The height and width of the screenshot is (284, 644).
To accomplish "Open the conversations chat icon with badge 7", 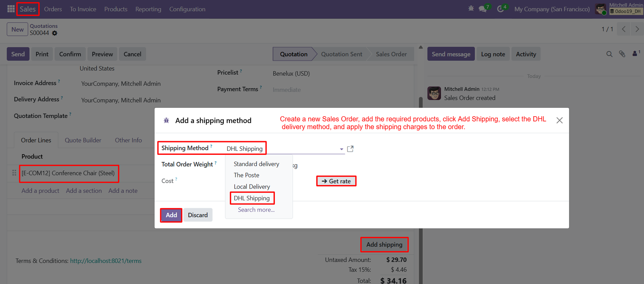I will click(483, 8).
